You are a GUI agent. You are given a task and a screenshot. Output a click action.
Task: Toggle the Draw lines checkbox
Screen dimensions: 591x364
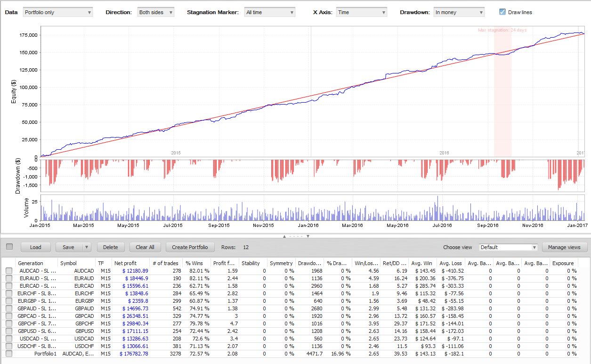click(502, 12)
